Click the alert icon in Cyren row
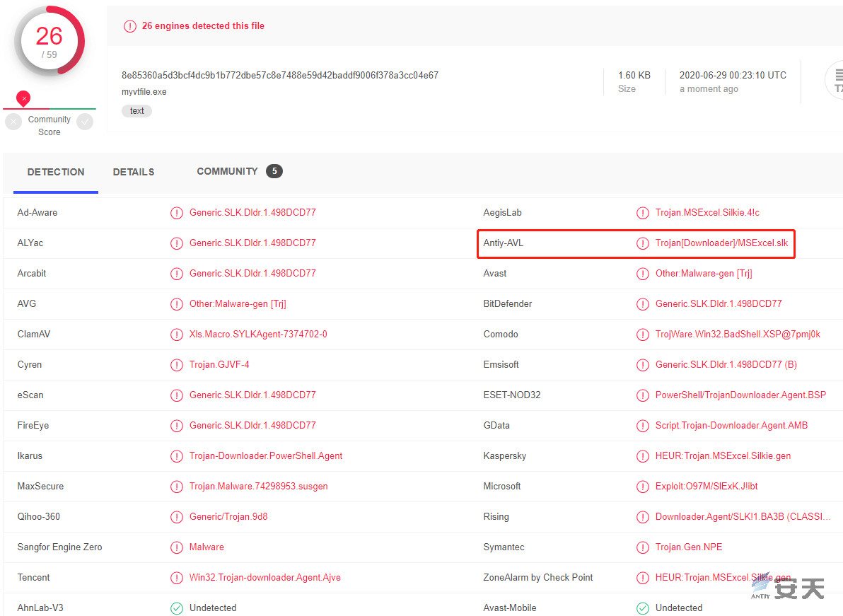 tap(177, 365)
